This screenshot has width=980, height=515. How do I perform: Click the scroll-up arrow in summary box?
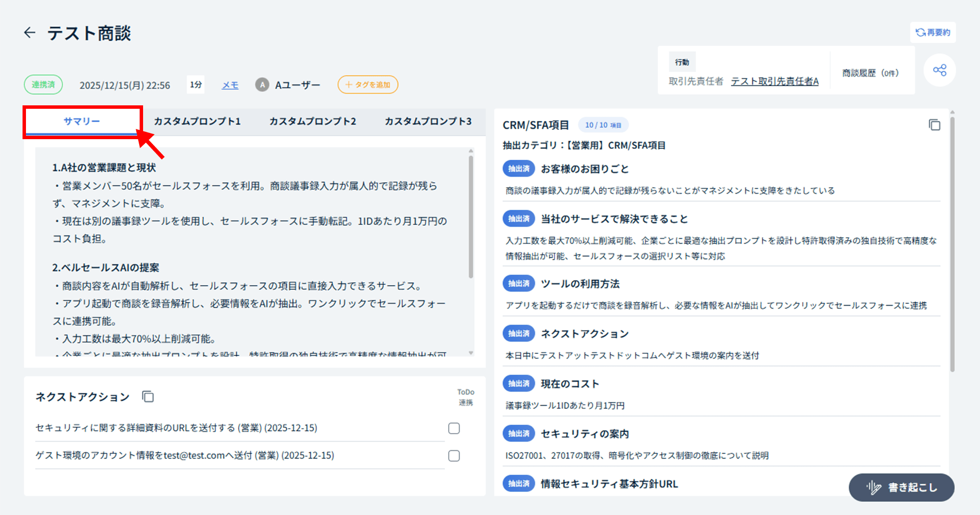coord(471,151)
